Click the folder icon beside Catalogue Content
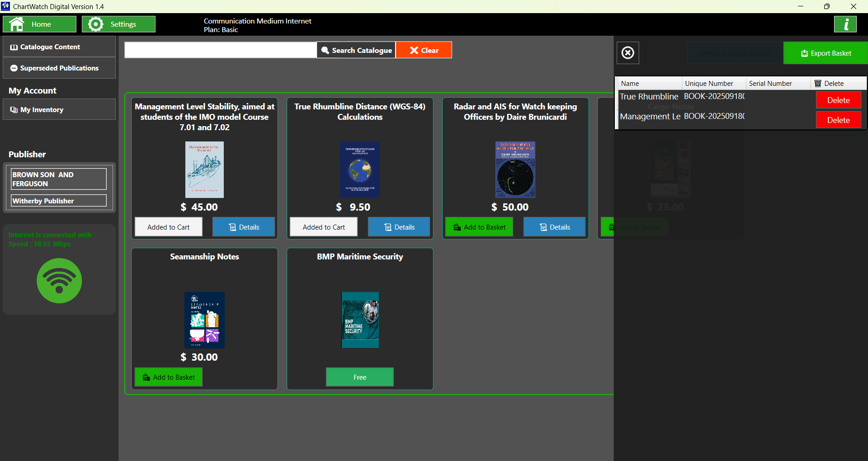 [14, 47]
